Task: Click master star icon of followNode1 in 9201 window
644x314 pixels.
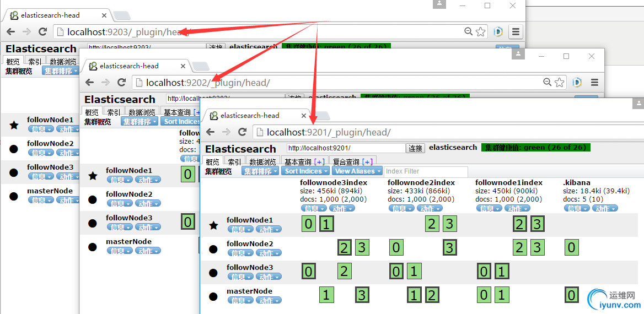Action: click(213, 225)
